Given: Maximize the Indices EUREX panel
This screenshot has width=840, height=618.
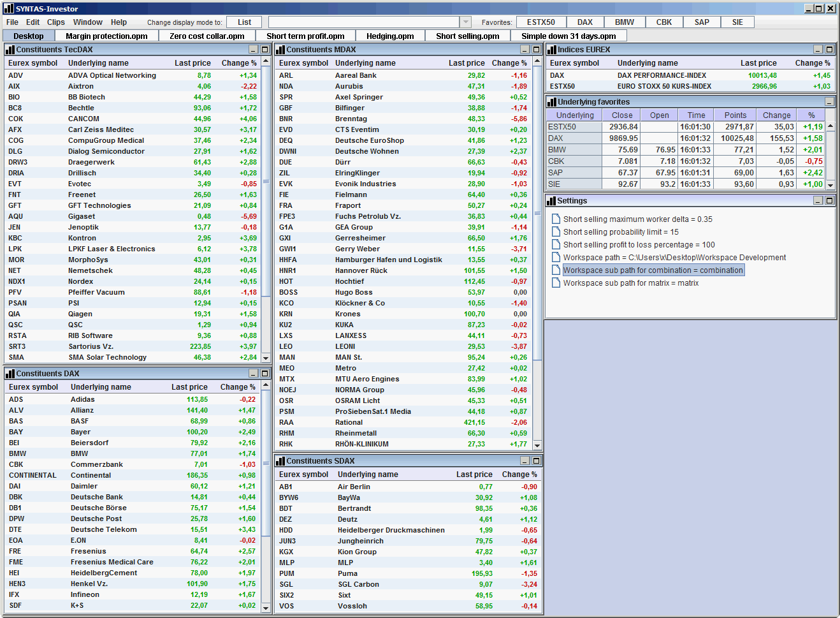Looking at the screenshot, I should (x=830, y=50).
